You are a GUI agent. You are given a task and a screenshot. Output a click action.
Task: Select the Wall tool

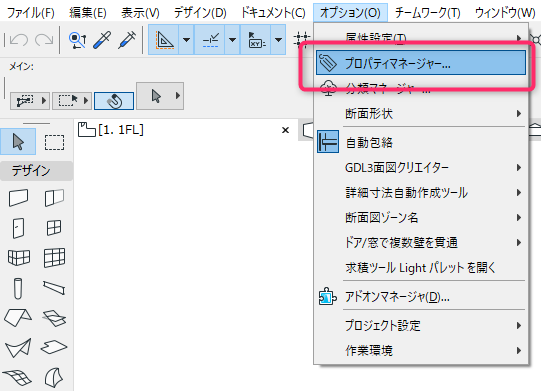(18, 198)
